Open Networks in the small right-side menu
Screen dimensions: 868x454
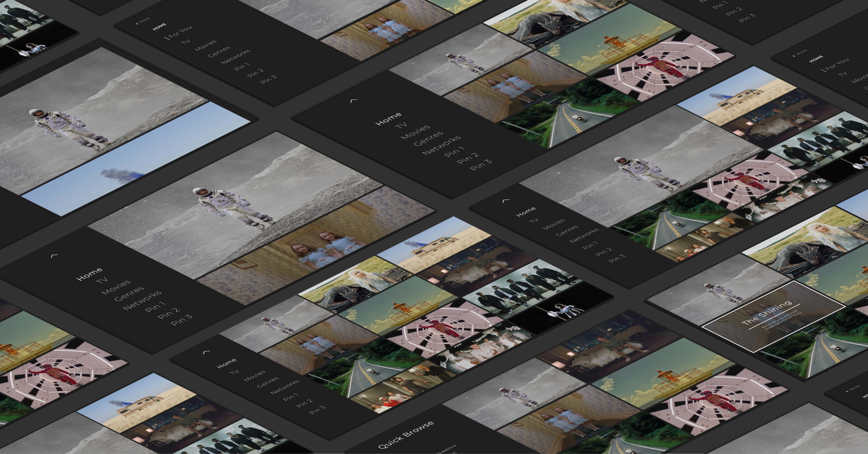(x=584, y=235)
